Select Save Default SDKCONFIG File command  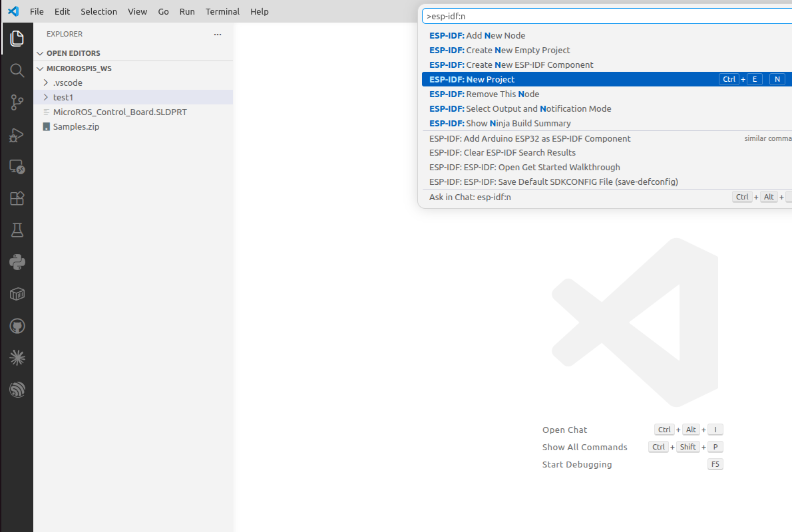coord(606,182)
